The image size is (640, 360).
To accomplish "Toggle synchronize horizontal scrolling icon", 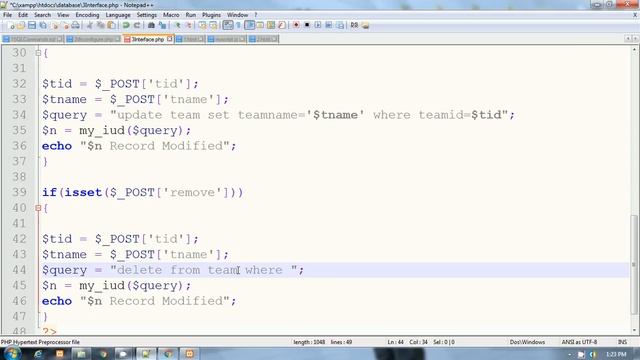I will click(213, 25).
